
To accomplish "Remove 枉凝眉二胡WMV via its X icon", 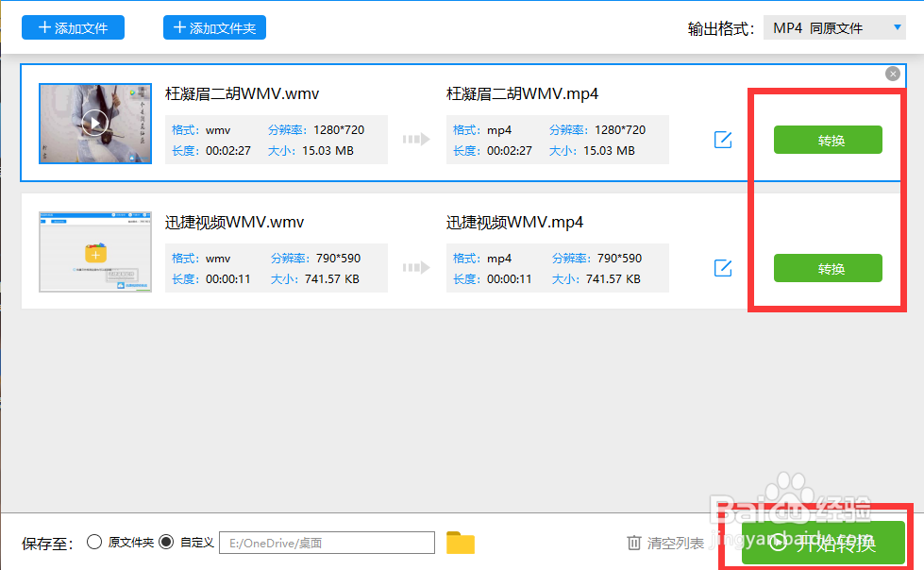I will [x=892, y=74].
